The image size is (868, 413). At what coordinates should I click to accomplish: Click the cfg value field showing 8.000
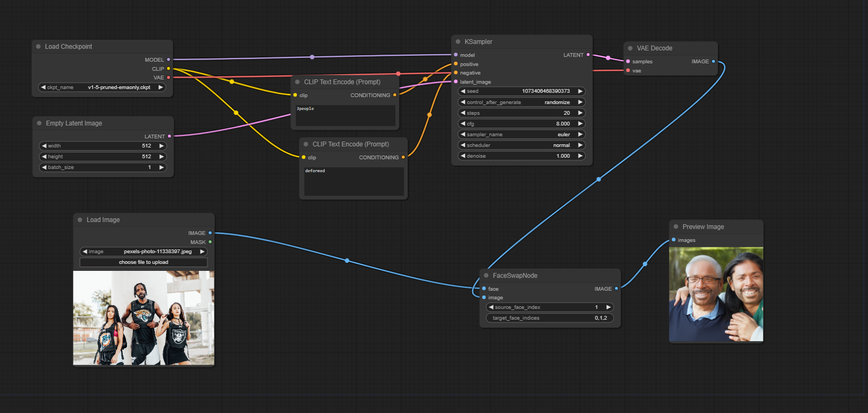pos(521,123)
